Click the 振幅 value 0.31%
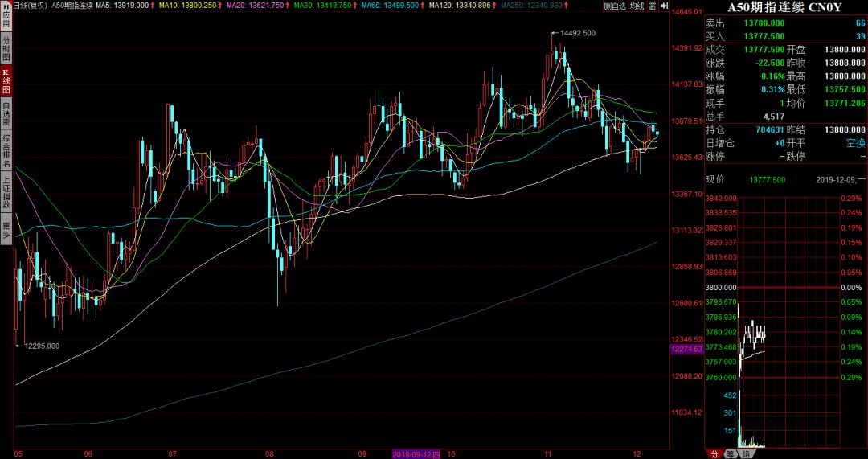This screenshot has height=459, width=868. [x=773, y=90]
